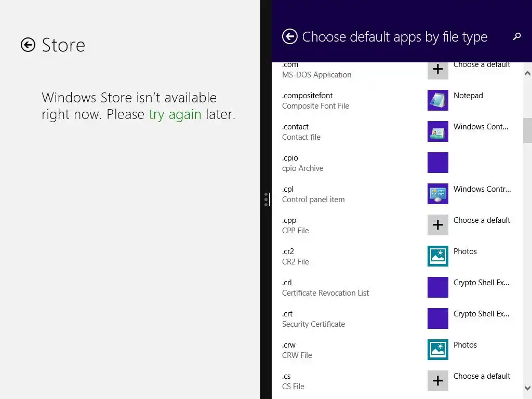Click the Store heading

[63, 45]
